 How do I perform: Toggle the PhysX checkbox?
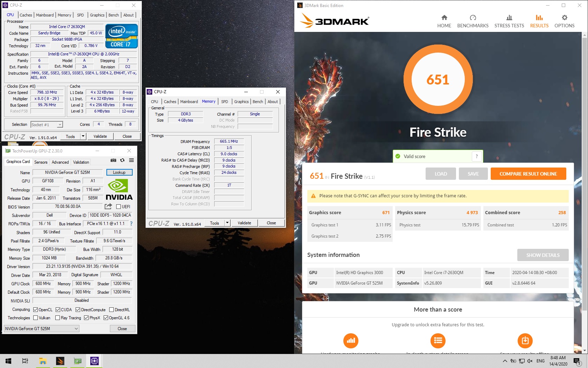click(86, 318)
